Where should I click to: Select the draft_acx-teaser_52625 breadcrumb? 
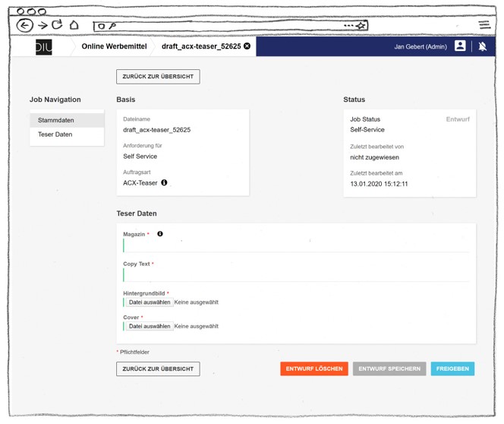click(201, 46)
